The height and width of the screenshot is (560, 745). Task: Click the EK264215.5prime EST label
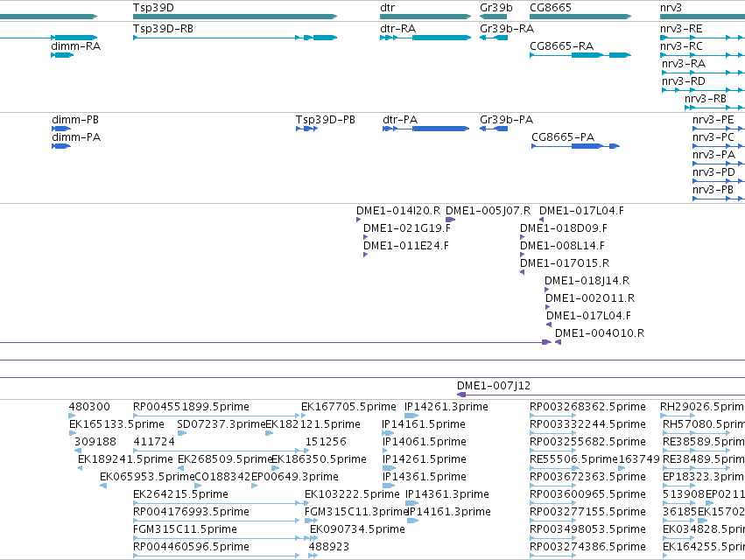tap(180, 495)
